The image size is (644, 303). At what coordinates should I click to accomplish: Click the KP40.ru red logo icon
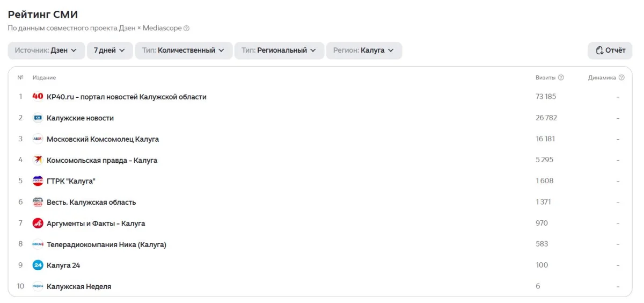click(38, 97)
